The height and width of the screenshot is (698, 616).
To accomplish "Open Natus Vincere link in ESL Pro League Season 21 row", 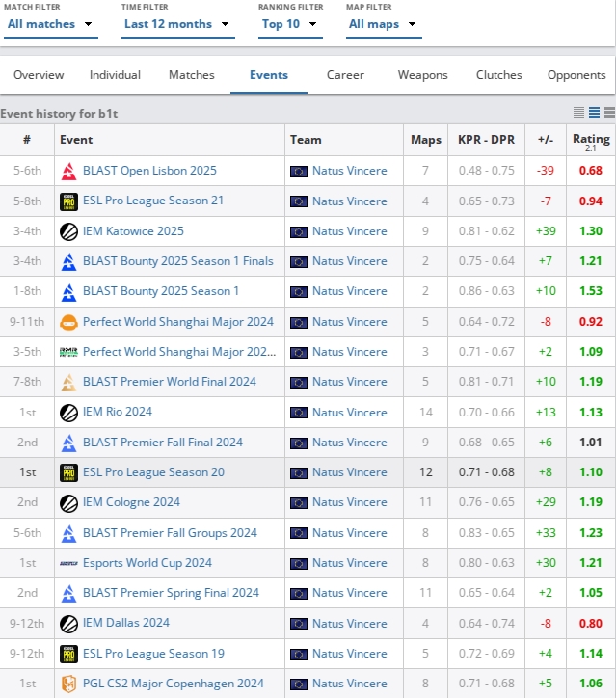I will (349, 201).
